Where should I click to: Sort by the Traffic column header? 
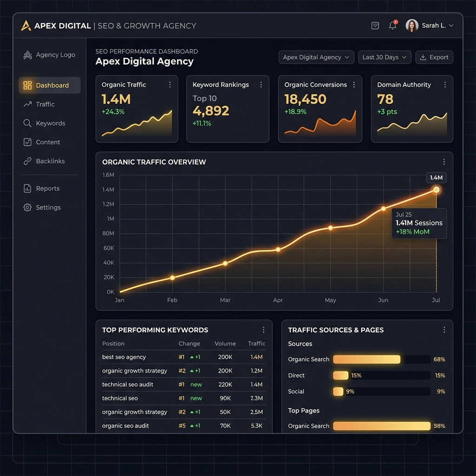(257, 344)
